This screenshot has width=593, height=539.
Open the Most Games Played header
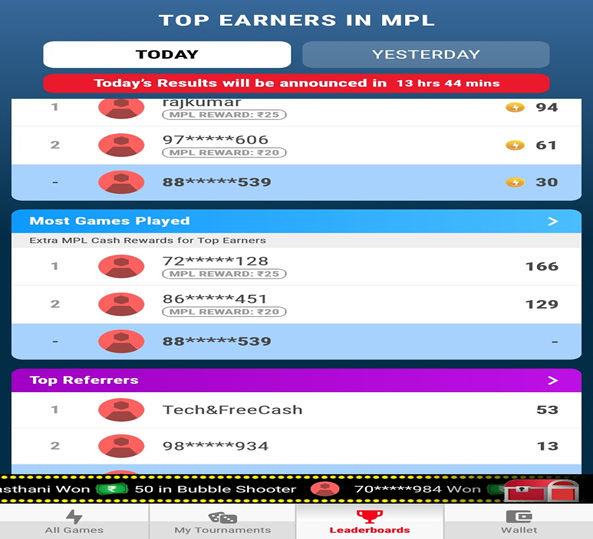(296, 221)
